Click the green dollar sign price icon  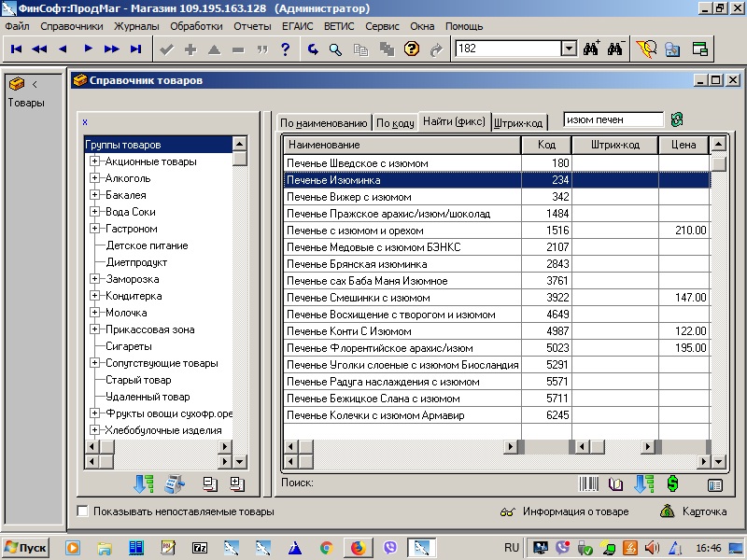[x=672, y=484]
